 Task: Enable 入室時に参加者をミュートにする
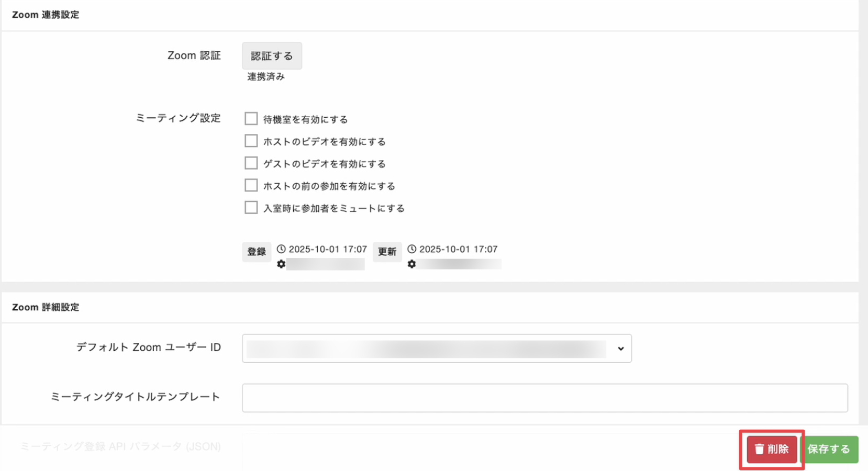pyautogui.click(x=251, y=207)
